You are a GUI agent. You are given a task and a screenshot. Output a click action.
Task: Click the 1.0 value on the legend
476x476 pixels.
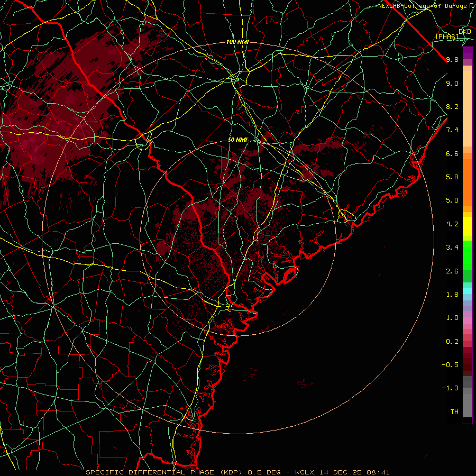click(452, 318)
